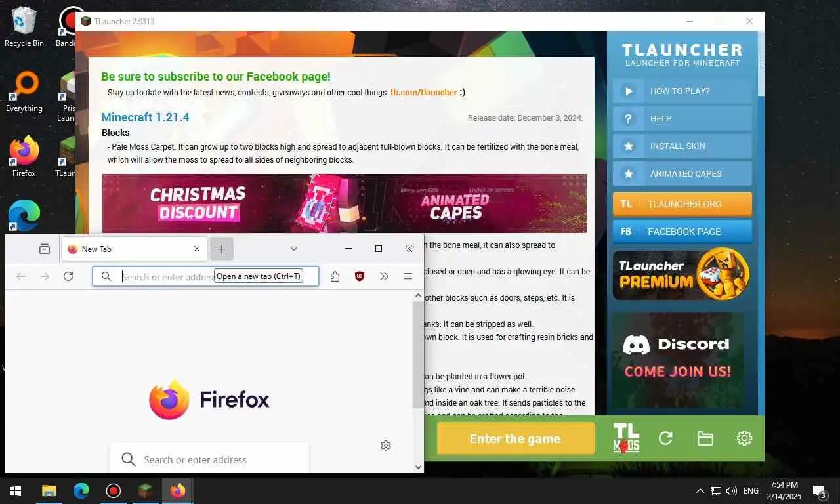Select INSTALL SKIN menu item
Screen dimensions: 840x504
click(682, 146)
